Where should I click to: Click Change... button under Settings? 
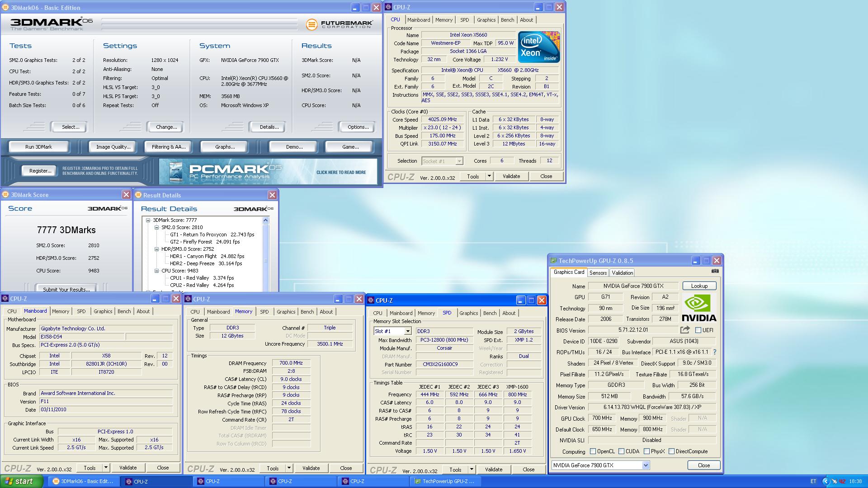pyautogui.click(x=166, y=127)
